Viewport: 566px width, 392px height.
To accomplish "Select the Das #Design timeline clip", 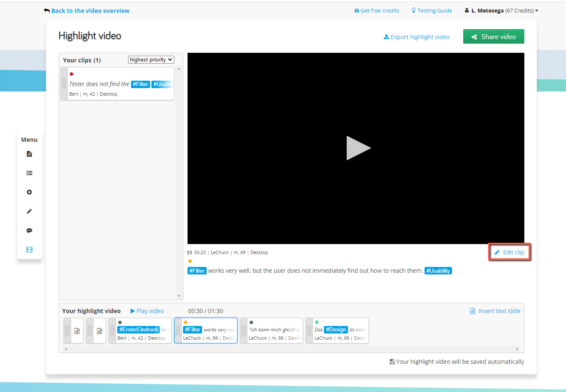I will click(337, 330).
